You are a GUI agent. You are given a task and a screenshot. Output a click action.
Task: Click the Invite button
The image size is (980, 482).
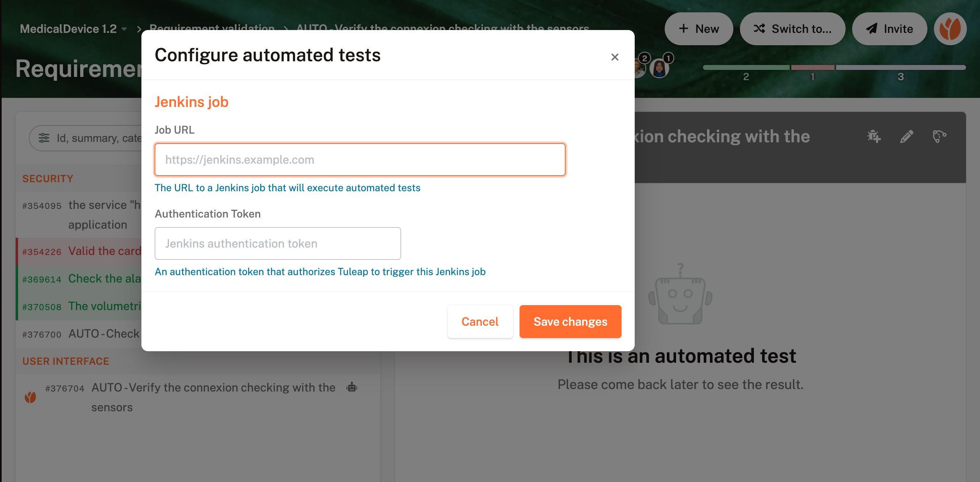(x=890, y=29)
